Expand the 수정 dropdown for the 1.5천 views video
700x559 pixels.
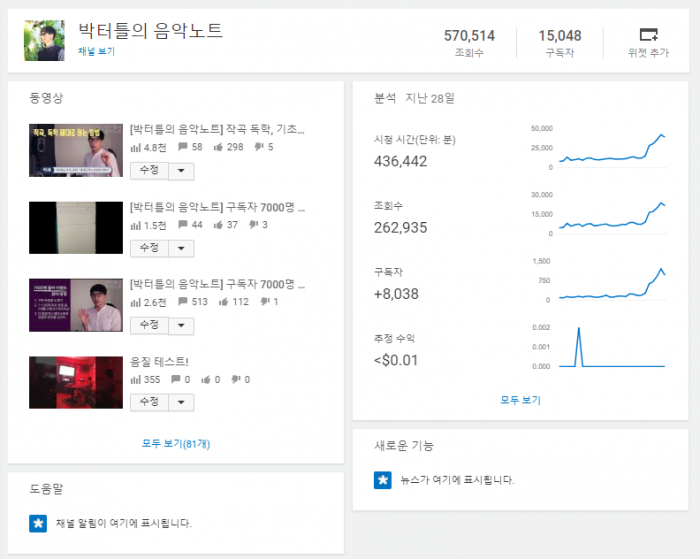coord(181,247)
